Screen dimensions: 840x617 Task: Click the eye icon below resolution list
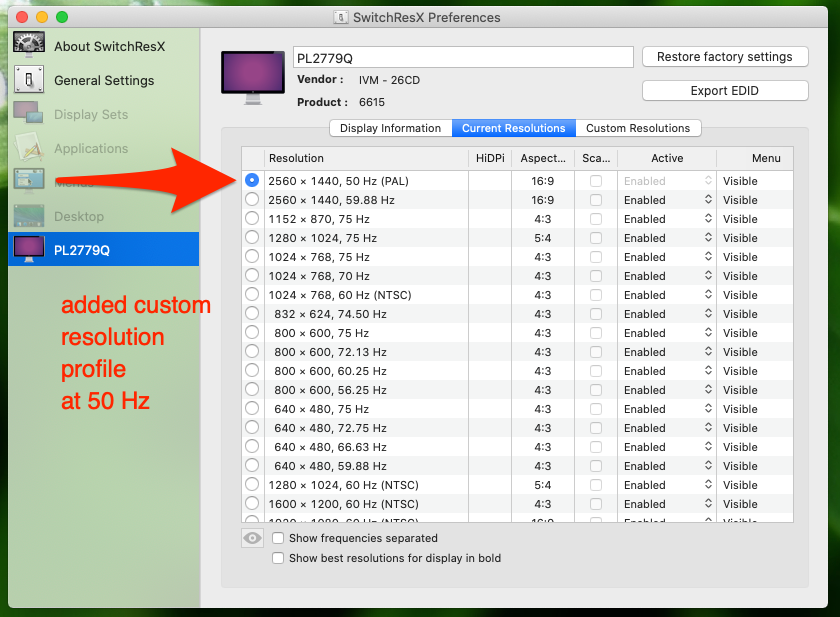click(252, 538)
